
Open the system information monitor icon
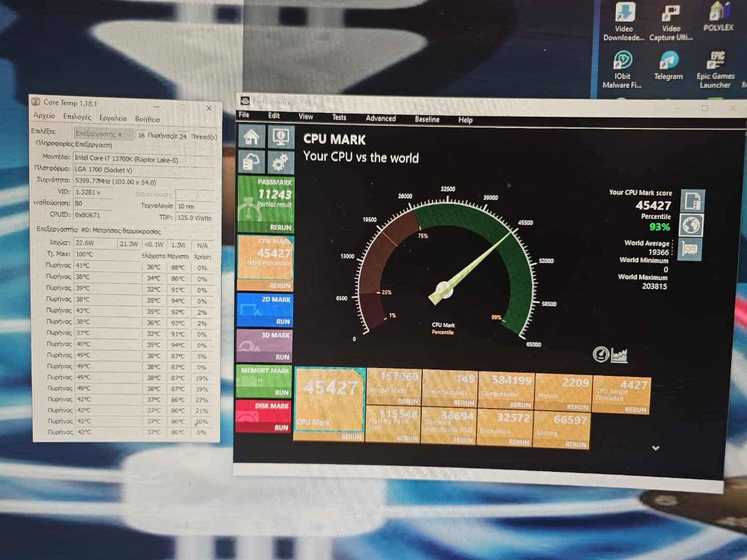coord(281,137)
